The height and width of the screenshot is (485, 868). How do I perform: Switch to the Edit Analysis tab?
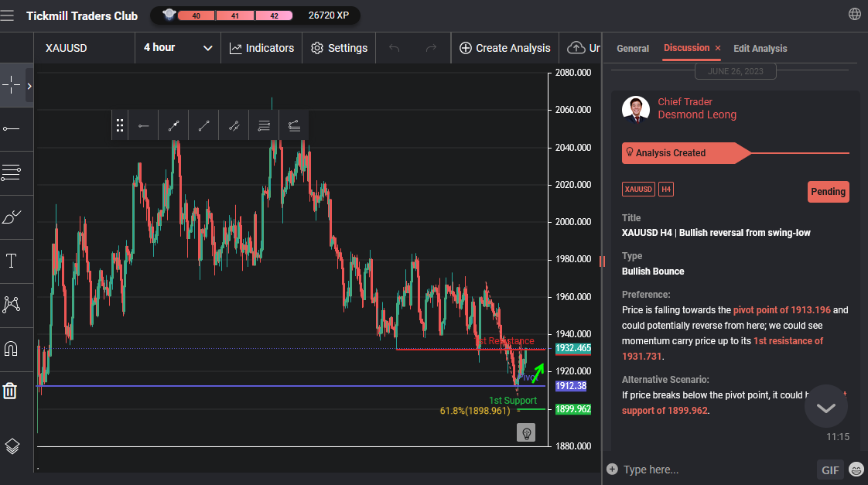click(760, 49)
